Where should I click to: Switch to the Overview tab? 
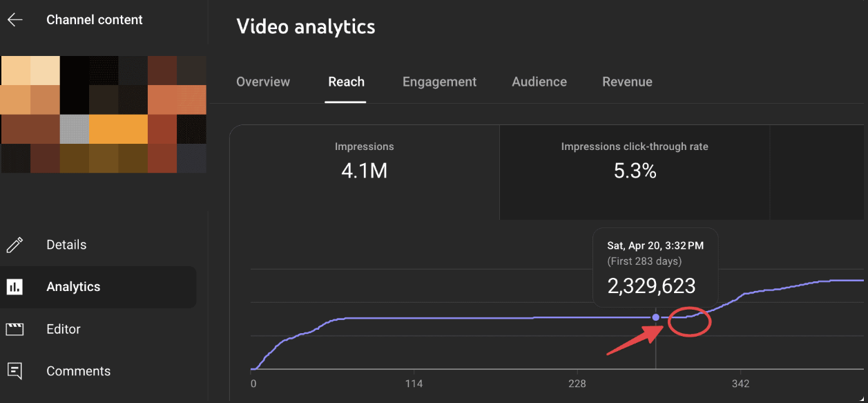(x=263, y=82)
